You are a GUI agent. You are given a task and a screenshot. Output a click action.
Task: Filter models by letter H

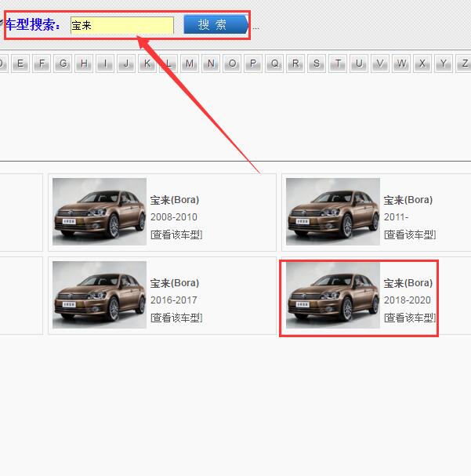(x=84, y=64)
